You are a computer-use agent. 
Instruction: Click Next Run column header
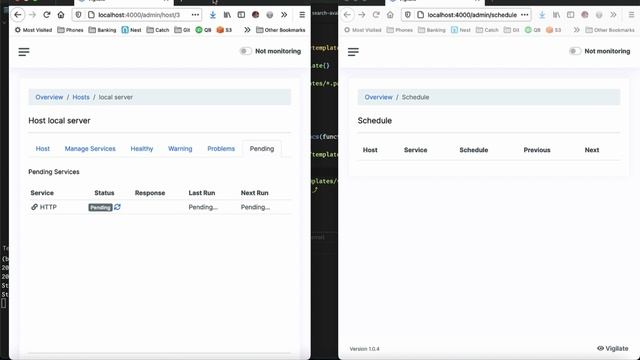[x=254, y=193]
